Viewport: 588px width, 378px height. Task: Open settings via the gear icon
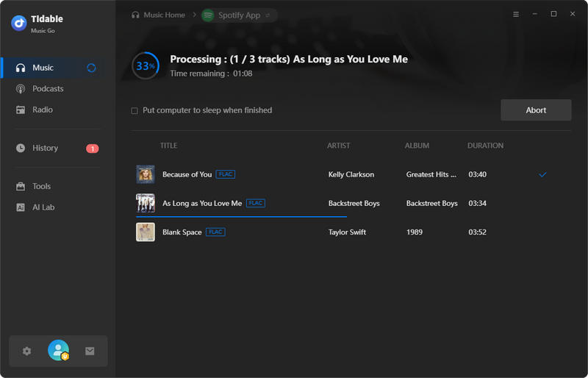(26, 352)
